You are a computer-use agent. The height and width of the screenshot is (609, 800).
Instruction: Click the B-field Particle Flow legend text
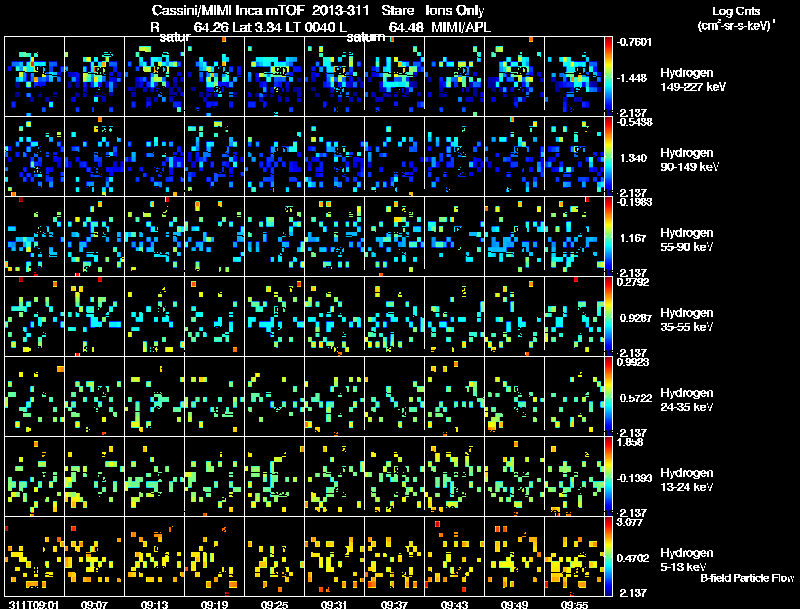(x=747, y=578)
